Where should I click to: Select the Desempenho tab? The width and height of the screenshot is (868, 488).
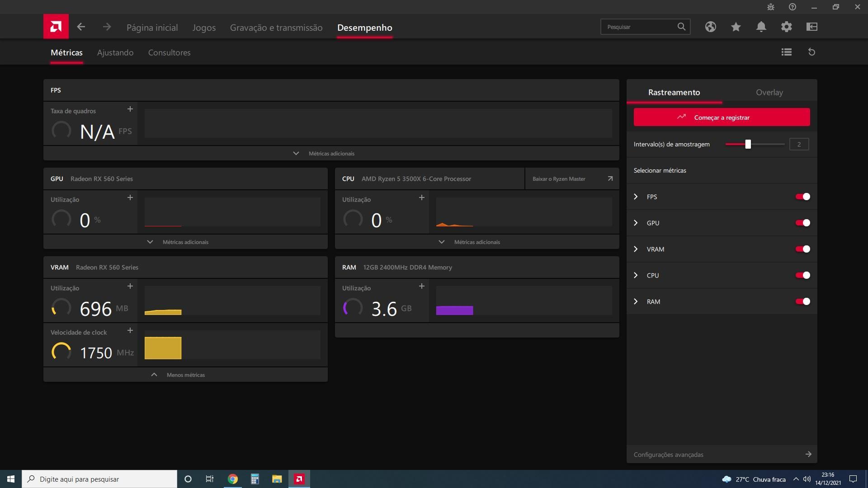365,28
